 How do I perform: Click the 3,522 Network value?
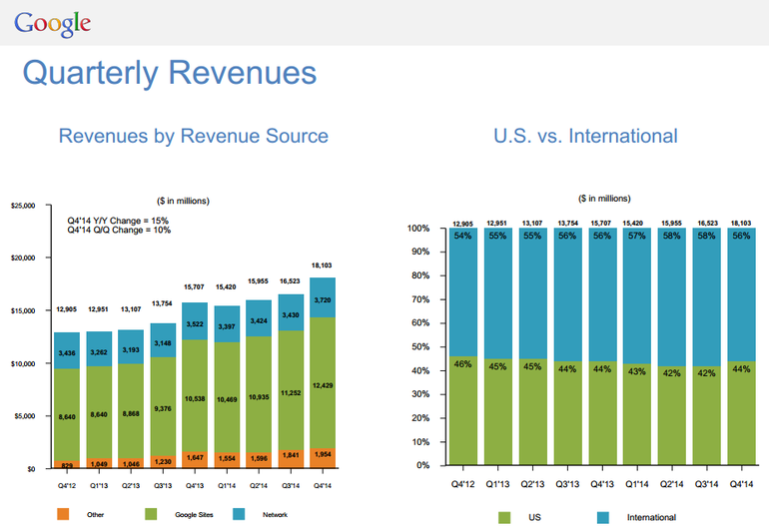(x=195, y=324)
